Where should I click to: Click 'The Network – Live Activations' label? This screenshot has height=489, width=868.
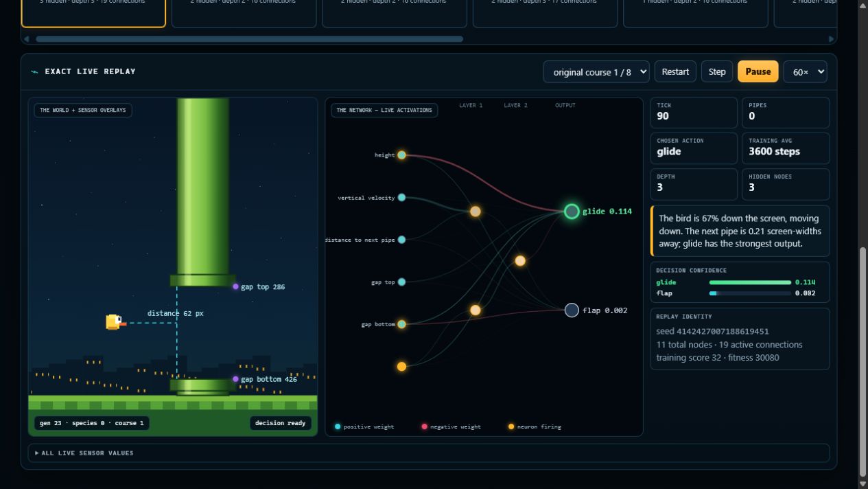384,110
